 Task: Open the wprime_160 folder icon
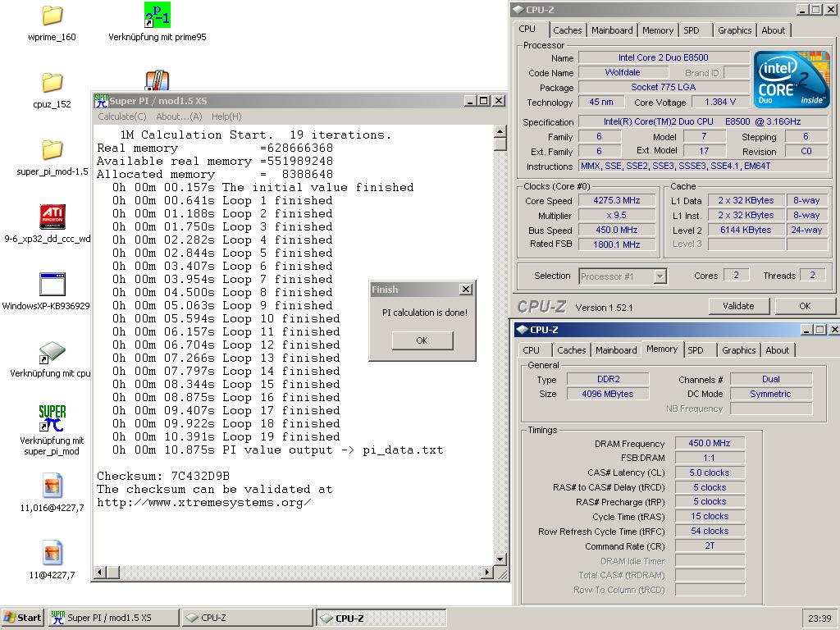[x=52, y=16]
